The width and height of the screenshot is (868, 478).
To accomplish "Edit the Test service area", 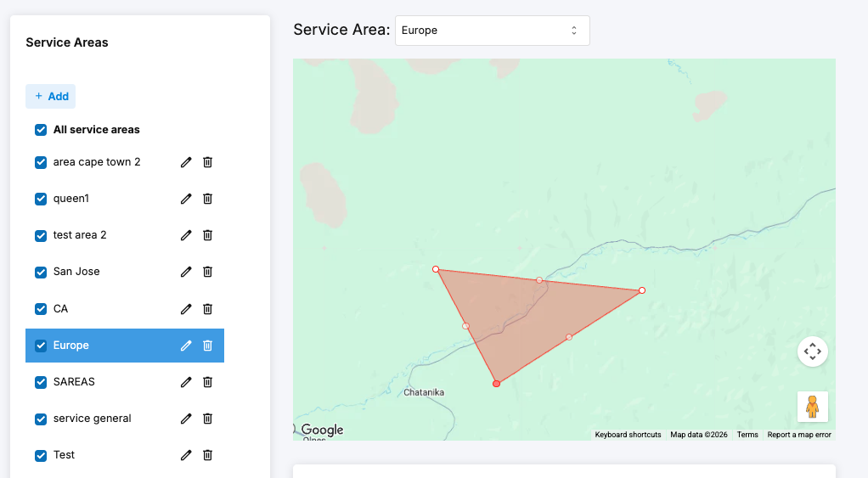I will (186, 455).
